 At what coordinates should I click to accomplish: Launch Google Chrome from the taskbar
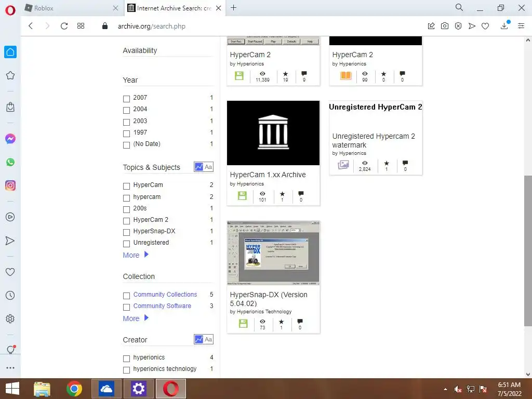click(74, 389)
